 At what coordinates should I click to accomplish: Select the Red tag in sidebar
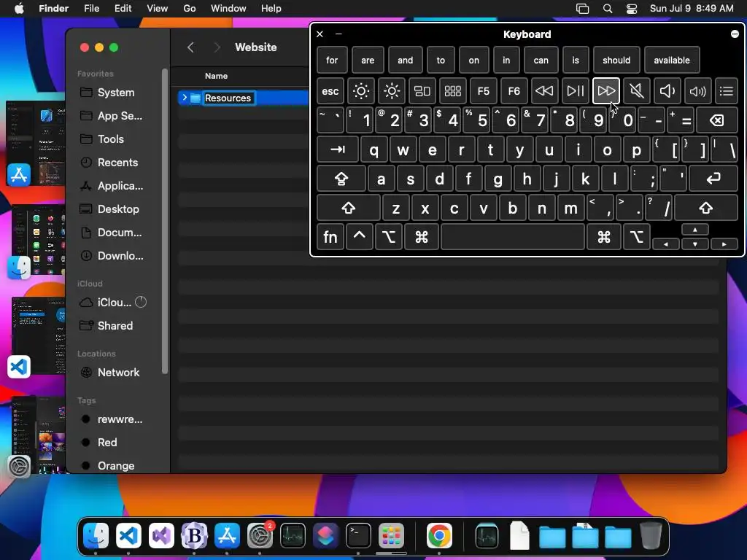pos(107,443)
